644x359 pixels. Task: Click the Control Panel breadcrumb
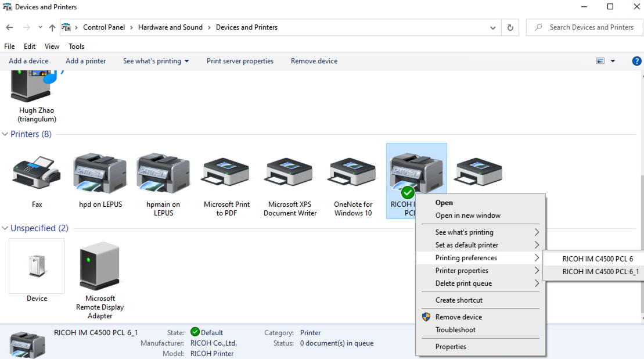104,27
